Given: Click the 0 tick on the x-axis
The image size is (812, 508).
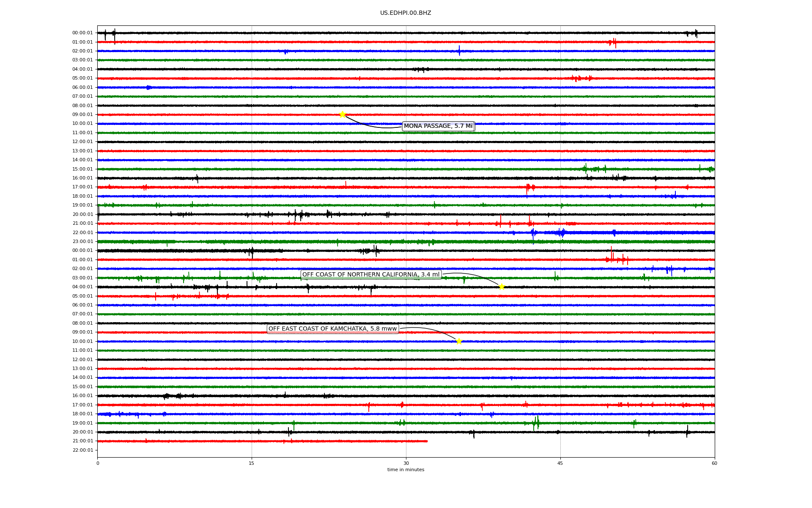Looking at the screenshot, I should pyautogui.click(x=98, y=463).
